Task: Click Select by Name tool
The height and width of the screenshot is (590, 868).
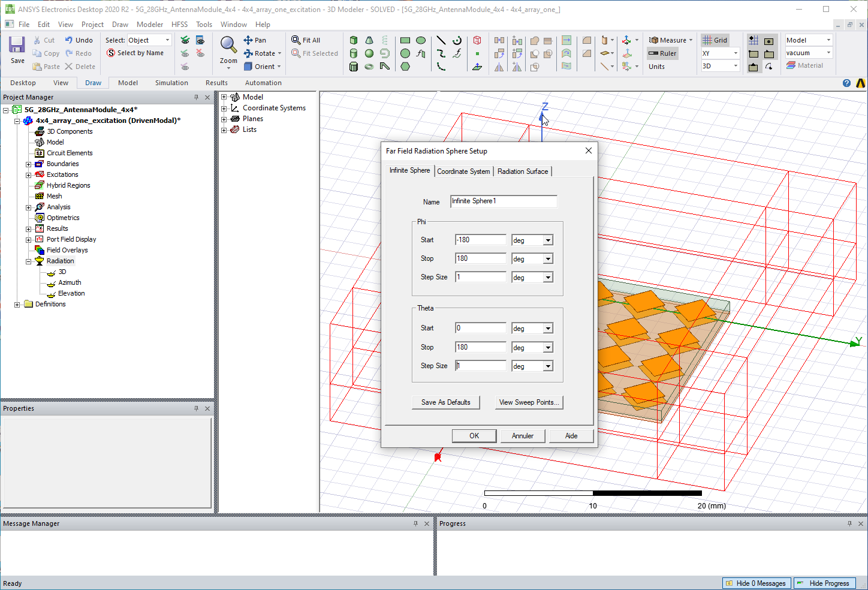Action: pos(135,53)
